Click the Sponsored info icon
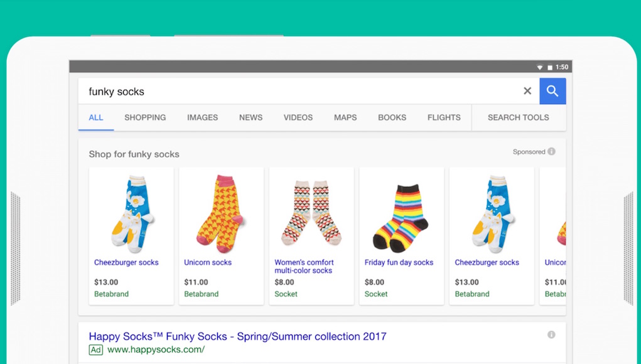Screen dimensions: 641x364 [x=551, y=151]
